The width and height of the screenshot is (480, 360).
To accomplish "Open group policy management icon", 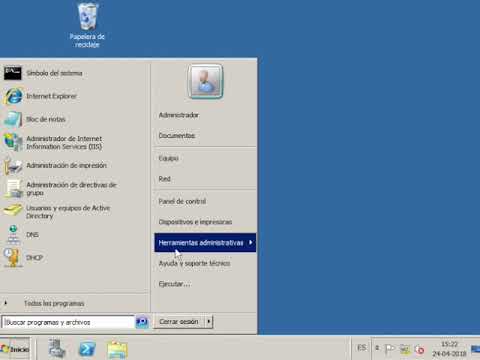I will tap(13, 189).
